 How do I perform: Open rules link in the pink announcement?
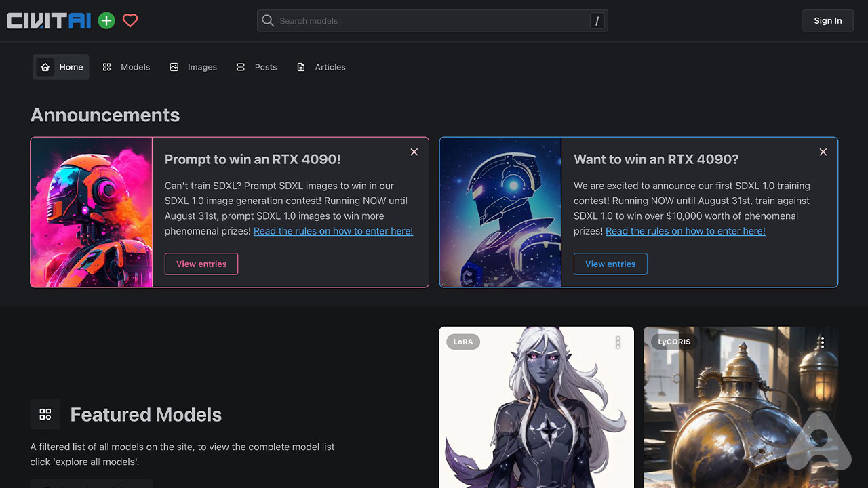[333, 231]
